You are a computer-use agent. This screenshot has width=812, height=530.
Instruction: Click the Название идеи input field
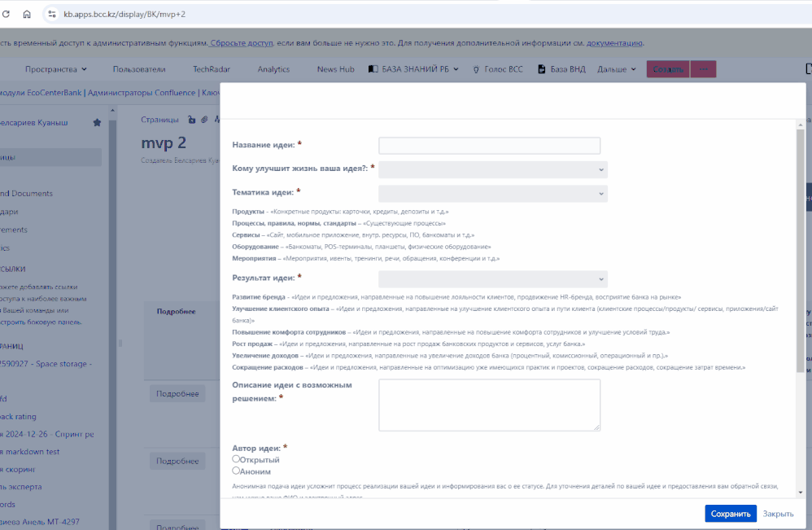pos(489,145)
